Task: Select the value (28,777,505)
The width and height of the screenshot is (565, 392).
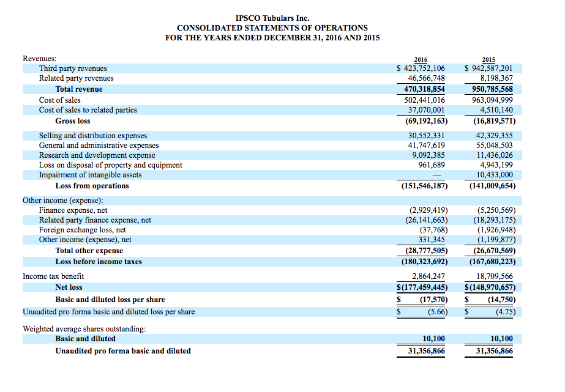Action: click(x=427, y=251)
